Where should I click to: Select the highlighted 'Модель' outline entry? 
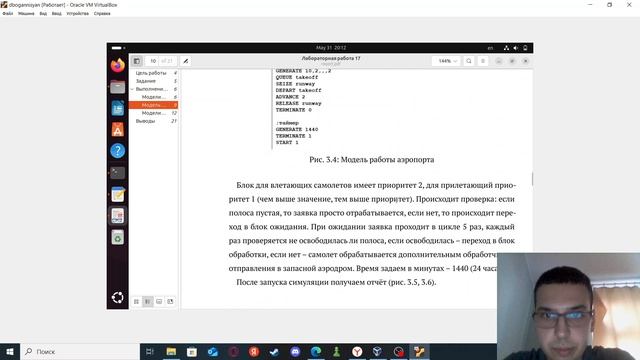coord(153,105)
